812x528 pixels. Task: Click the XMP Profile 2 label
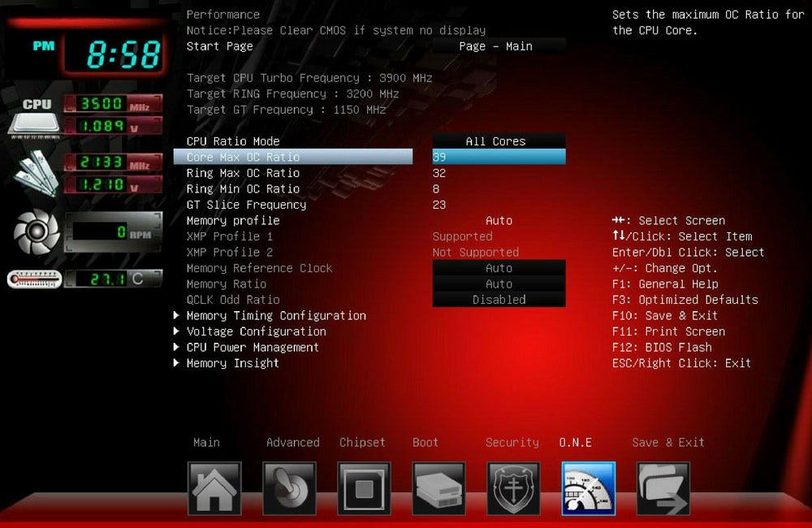230,253
